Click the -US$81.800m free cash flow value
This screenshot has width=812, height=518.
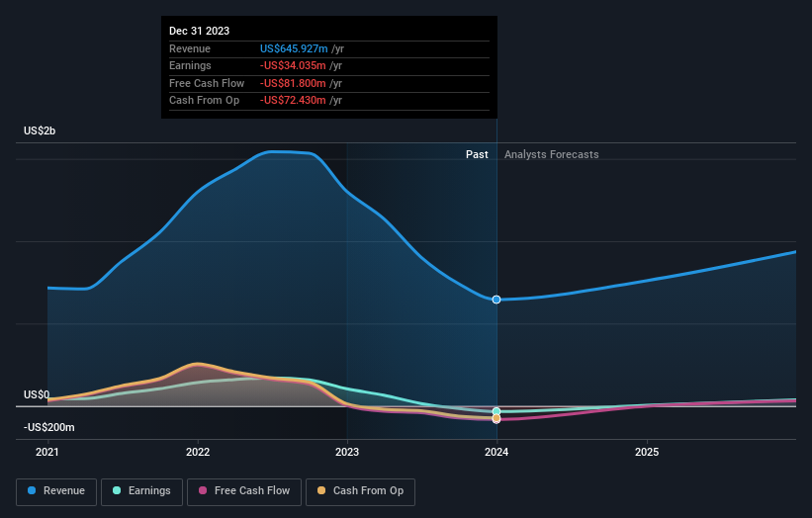(x=293, y=83)
